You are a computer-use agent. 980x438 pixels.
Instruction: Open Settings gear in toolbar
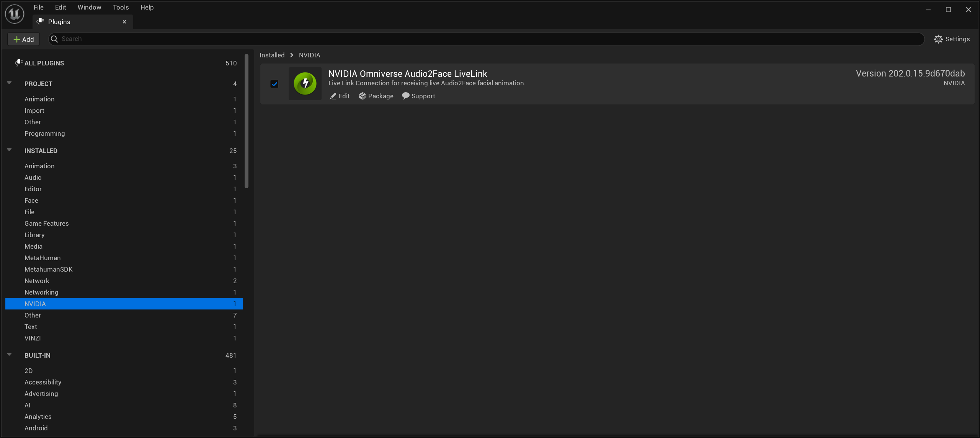938,39
